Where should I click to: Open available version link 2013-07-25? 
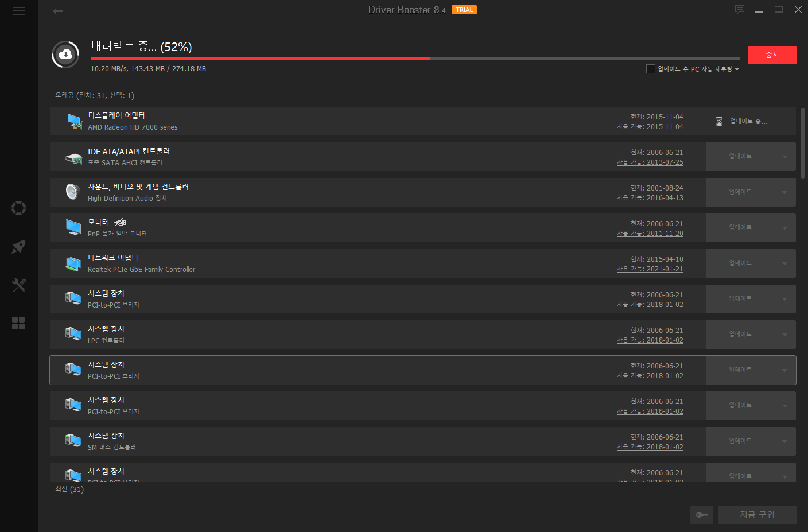(650, 162)
